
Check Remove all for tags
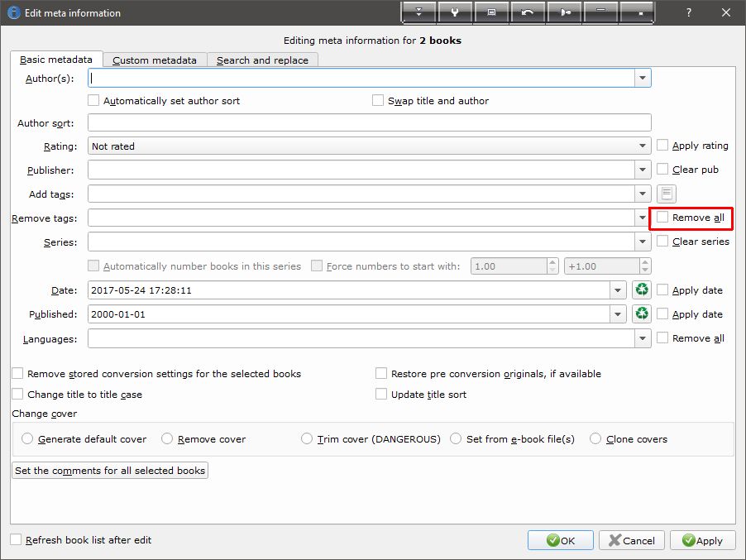pos(662,218)
